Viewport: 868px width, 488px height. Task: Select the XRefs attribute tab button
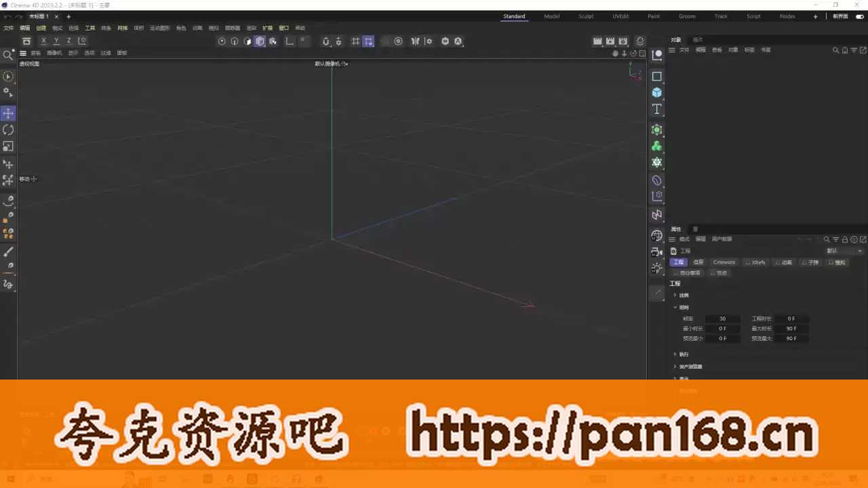coord(755,262)
